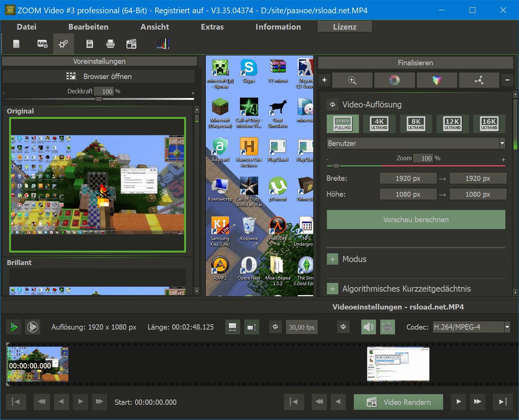Select the Brillant preset thumbnail
The width and height of the screenshot is (519, 420).
tap(98, 282)
